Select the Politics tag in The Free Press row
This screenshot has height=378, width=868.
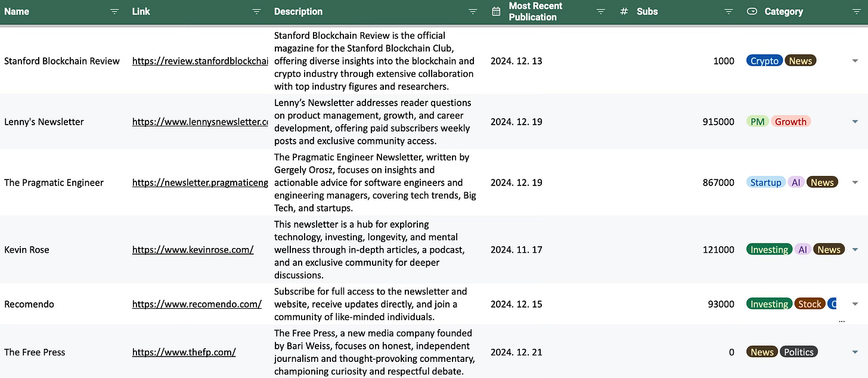coord(799,352)
